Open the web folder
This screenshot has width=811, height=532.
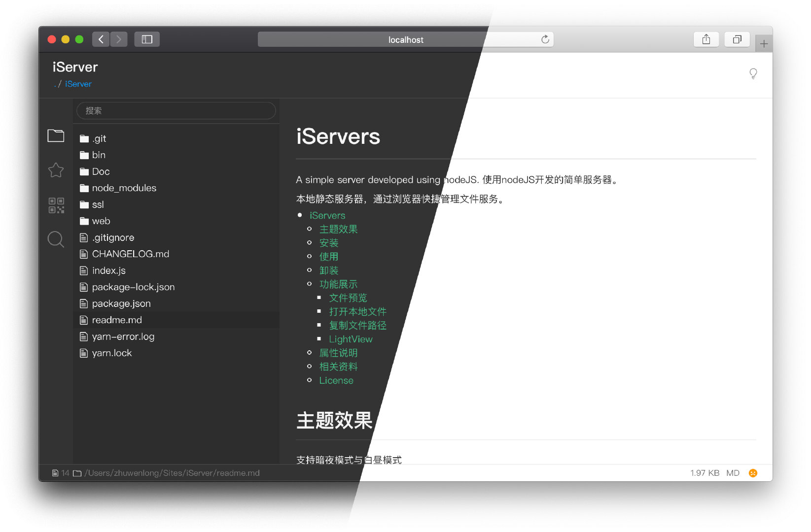tap(176, 221)
